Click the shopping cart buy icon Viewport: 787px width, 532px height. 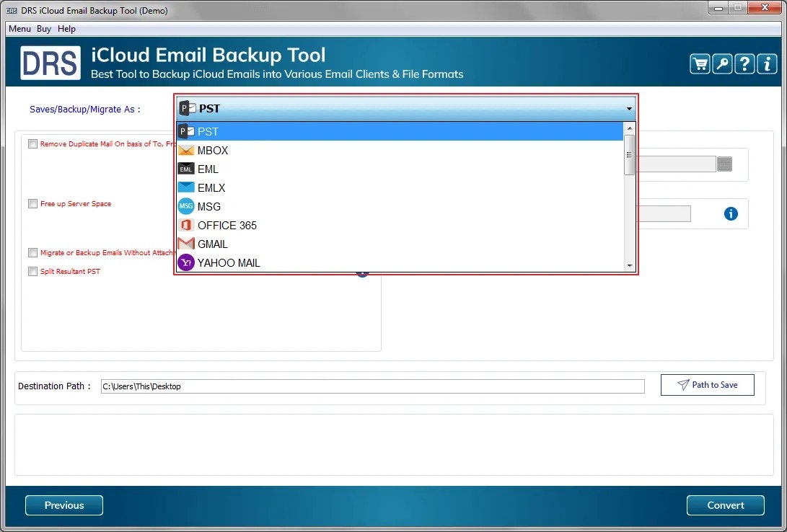tap(700, 64)
